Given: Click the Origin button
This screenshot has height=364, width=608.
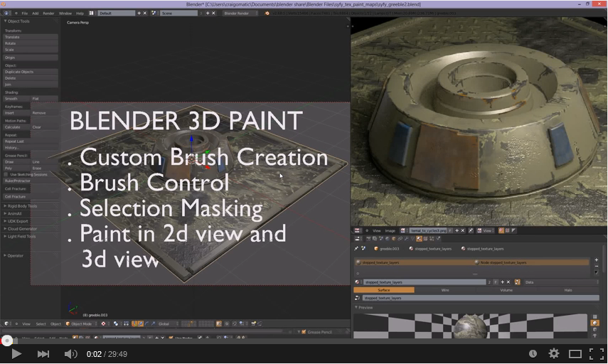Looking at the screenshot, I should pos(31,58).
